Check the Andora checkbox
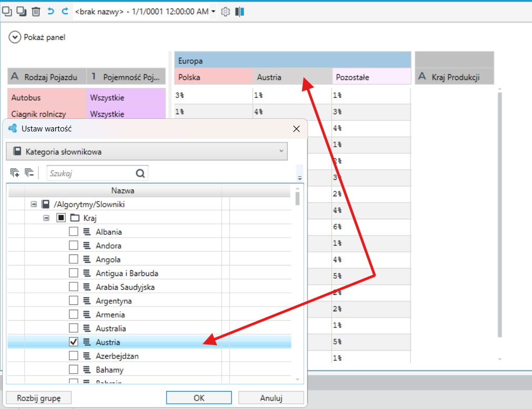The width and height of the screenshot is (532, 409). point(73,245)
